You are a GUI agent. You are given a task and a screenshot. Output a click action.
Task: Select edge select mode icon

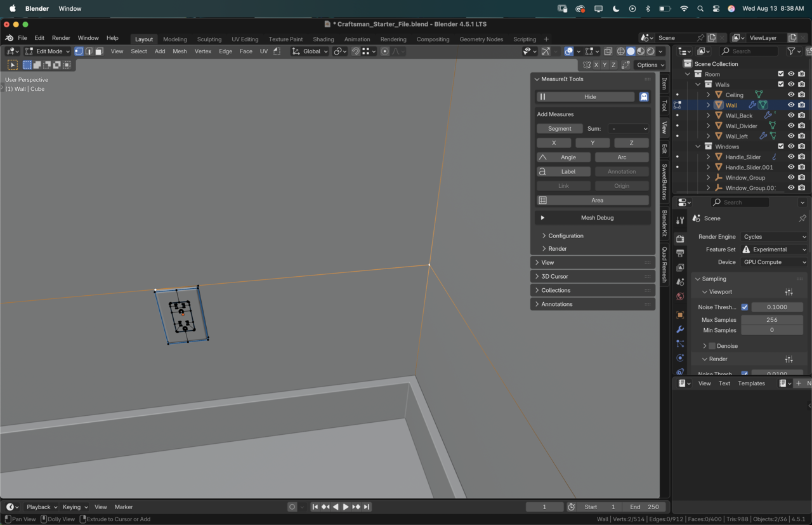[89, 51]
